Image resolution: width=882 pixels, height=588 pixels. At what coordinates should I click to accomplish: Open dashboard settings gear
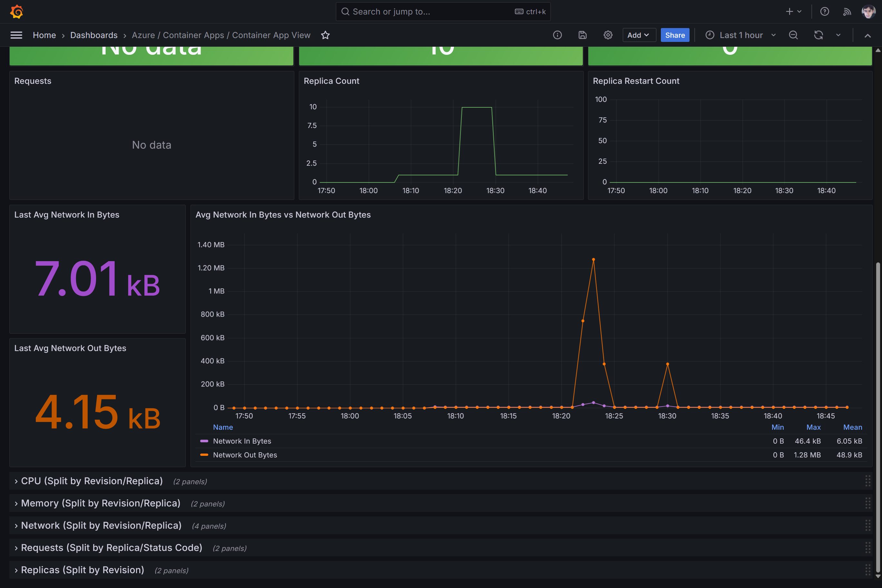[608, 35]
